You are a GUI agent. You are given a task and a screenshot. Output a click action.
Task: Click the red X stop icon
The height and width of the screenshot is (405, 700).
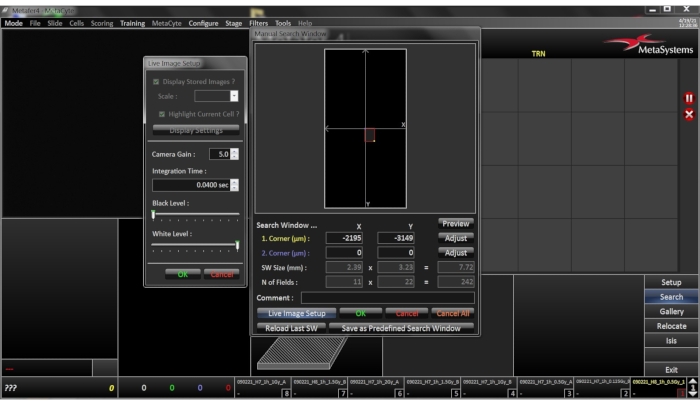coord(688,115)
